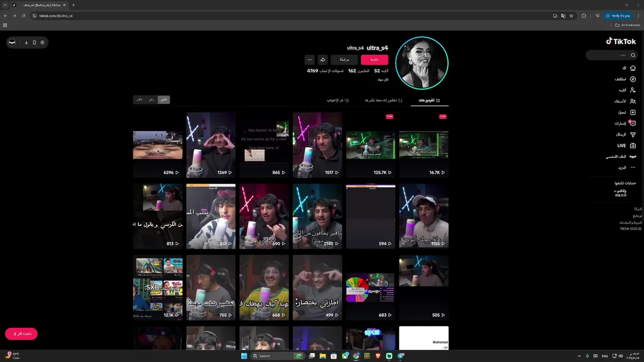Click the address bar showing tiktok.com/@ultra_s4
The image size is (644, 362).
point(292,16)
